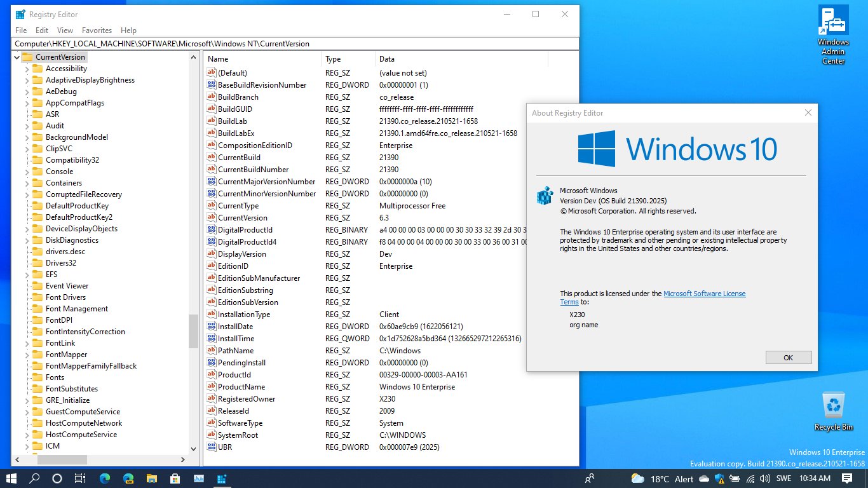Click the InstallTime QWORD value icon
The height and width of the screenshot is (488, 868).
point(212,339)
